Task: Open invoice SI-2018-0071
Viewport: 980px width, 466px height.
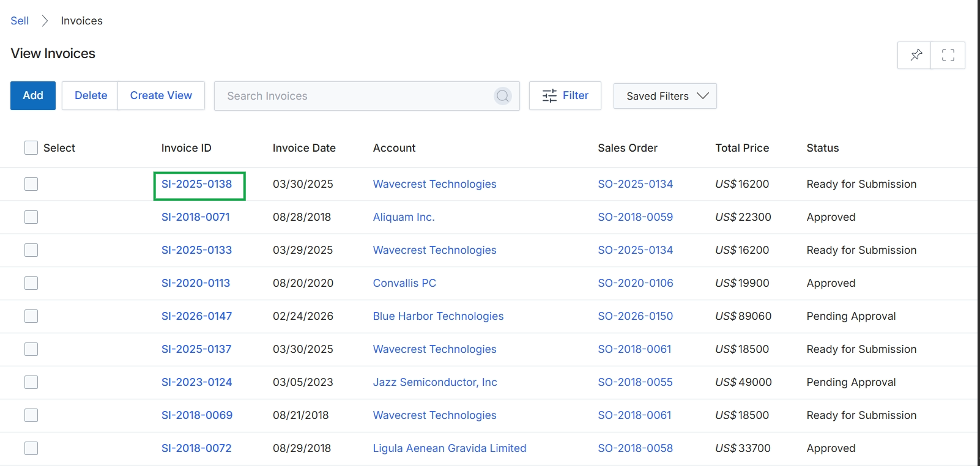Action: pyautogui.click(x=196, y=217)
